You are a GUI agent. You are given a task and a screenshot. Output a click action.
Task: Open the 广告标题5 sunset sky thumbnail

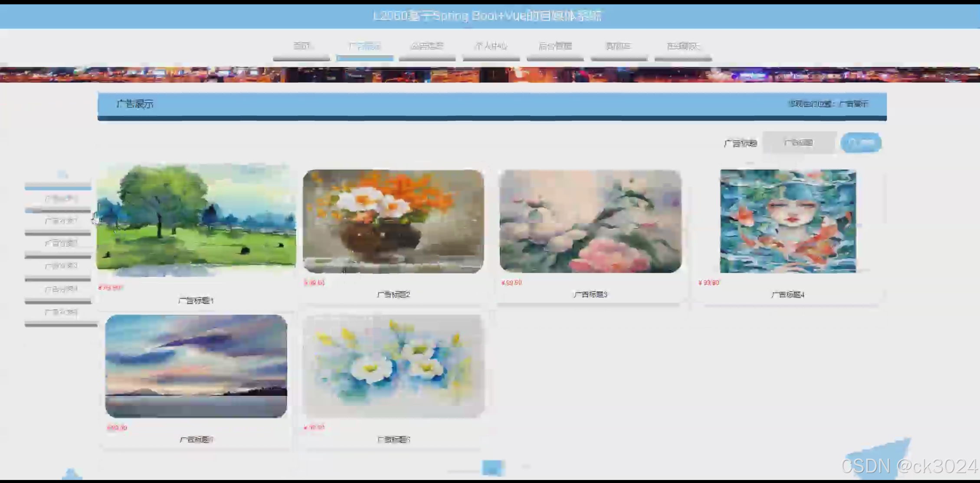[195, 367]
